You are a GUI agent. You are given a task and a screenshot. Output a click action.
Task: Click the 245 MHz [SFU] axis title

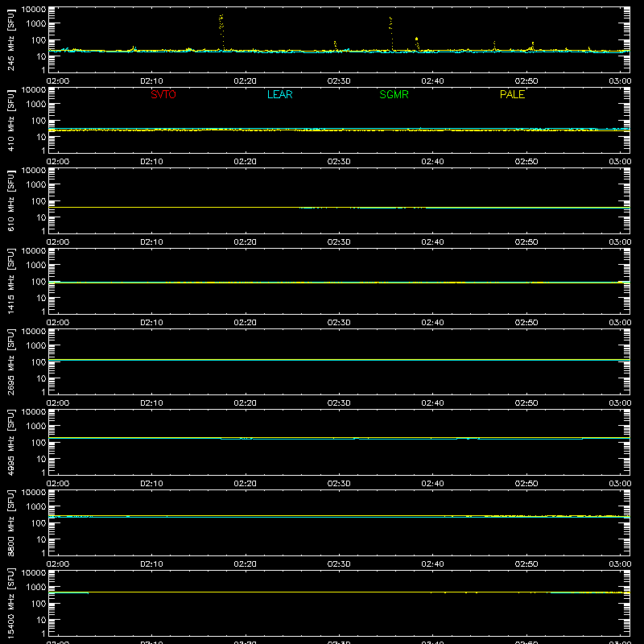pos(10,40)
